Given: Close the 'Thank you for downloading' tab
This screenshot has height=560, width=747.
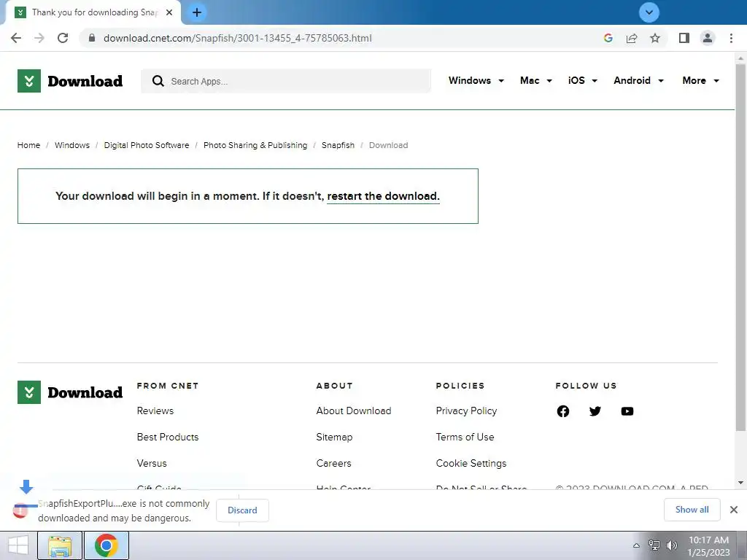Looking at the screenshot, I should [169, 12].
